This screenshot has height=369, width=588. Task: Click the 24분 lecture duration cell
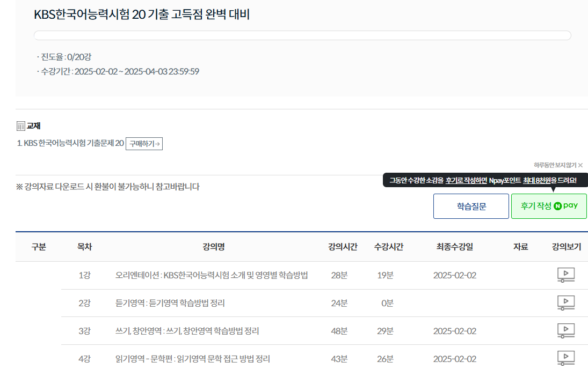click(339, 302)
